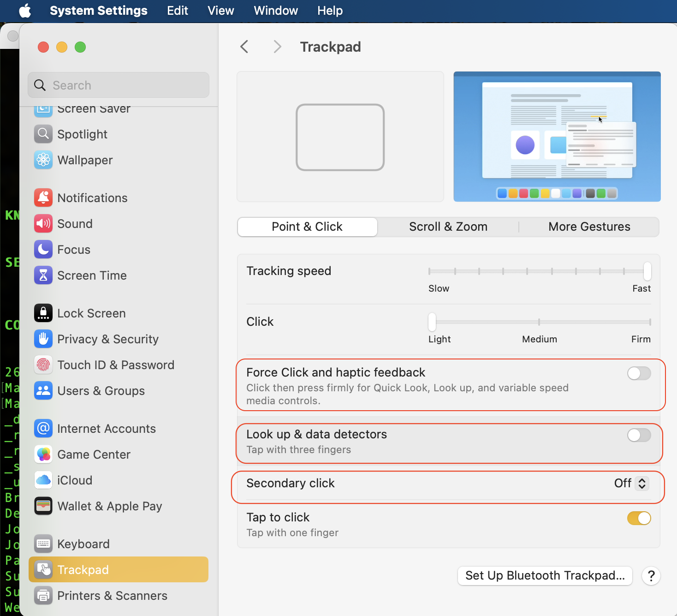Viewport: 677px width, 616px height.
Task: Select Wallpaper label in the sidebar
Action: (85, 160)
